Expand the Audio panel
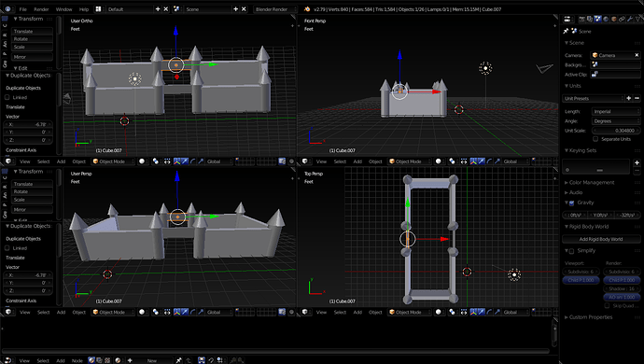This screenshot has height=364, width=644. [575, 192]
